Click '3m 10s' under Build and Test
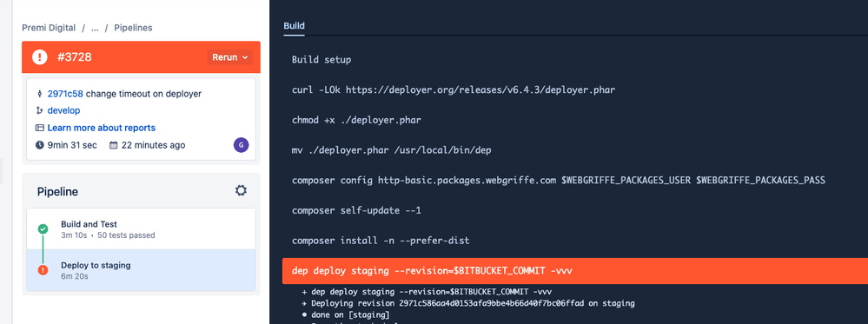The width and height of the screenshot is (868, 324). click(74, 235)
